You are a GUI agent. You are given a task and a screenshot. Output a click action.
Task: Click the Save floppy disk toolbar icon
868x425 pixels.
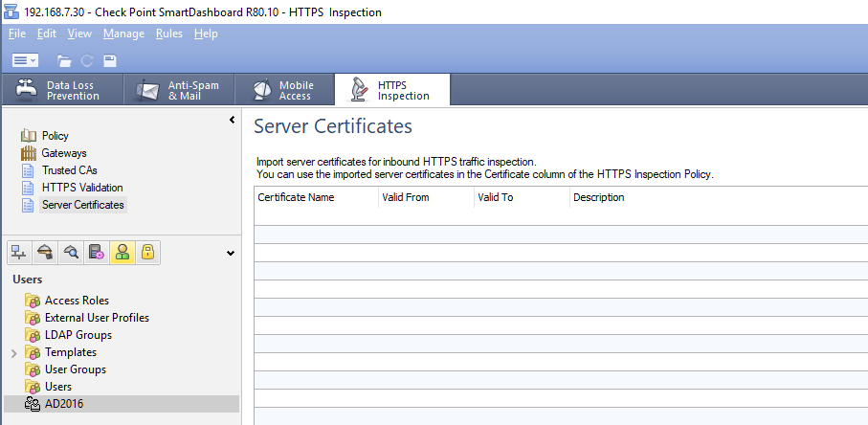[110, 61]
